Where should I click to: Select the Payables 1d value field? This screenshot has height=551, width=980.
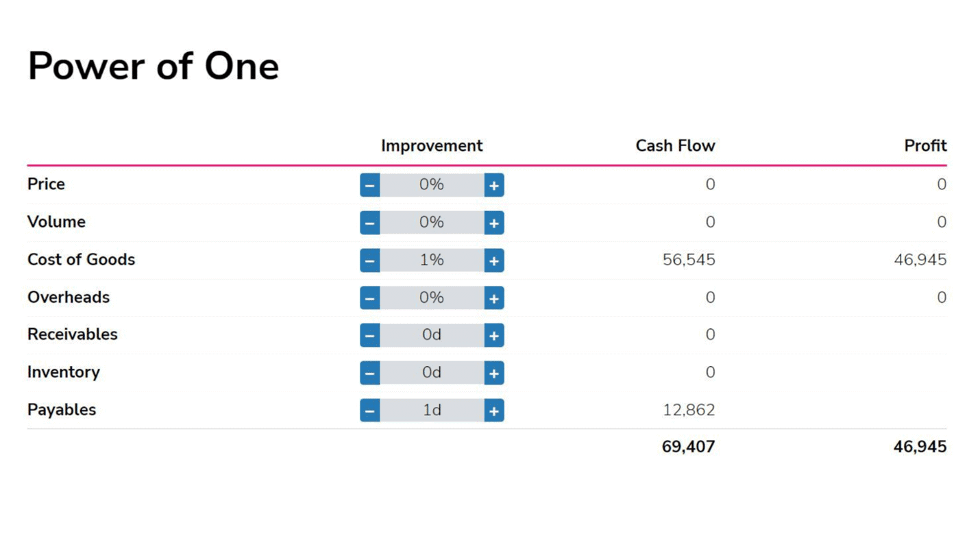pyautogui.click(x=432, y=411)
